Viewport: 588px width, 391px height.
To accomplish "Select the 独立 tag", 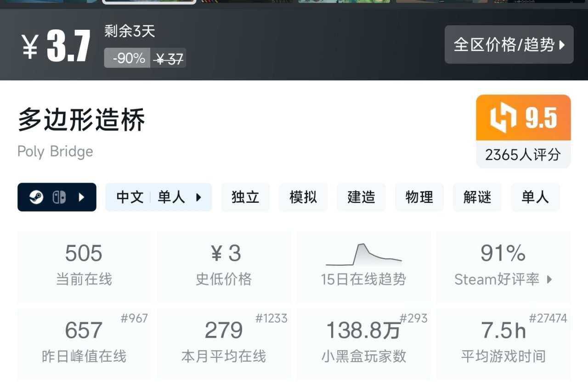I will 245,197.
